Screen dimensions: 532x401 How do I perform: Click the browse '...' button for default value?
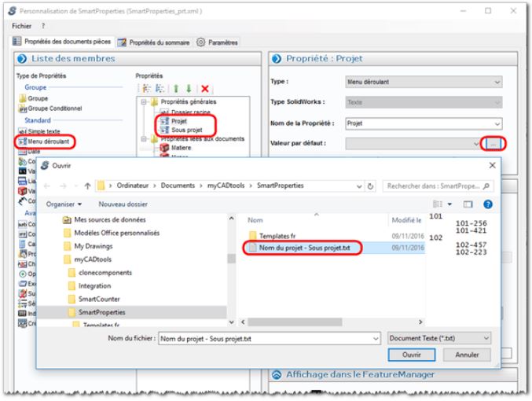click(492, 143)
